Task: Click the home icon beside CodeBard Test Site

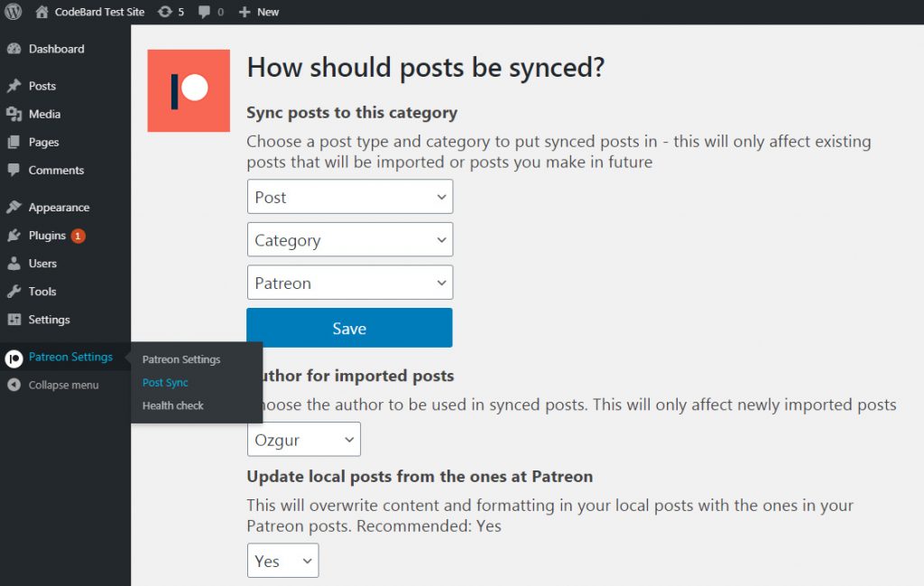Action: 42,12
